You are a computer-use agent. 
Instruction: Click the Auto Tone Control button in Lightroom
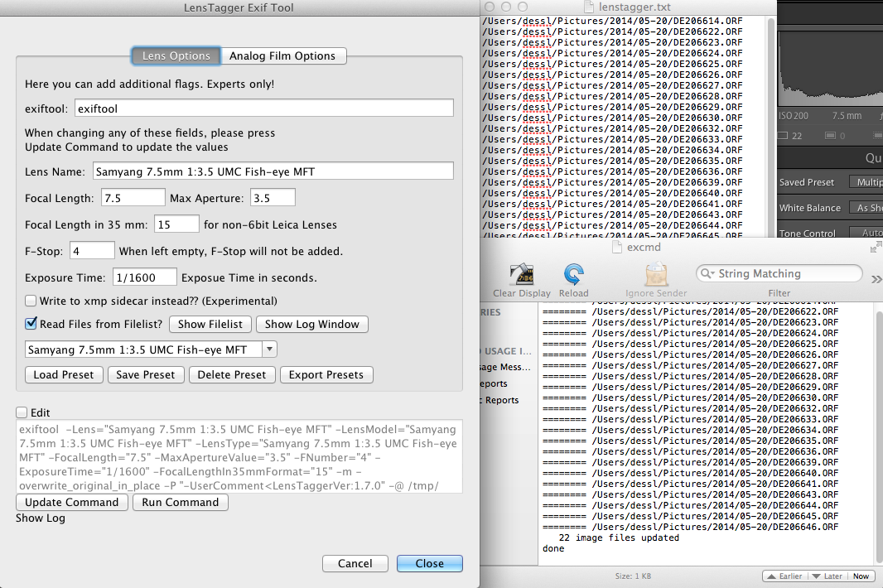point(868,233)
